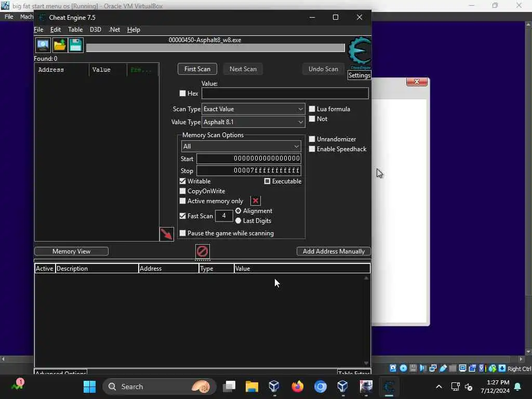Open the .Net menu
The image size is (532, 399).
(114, 30)
